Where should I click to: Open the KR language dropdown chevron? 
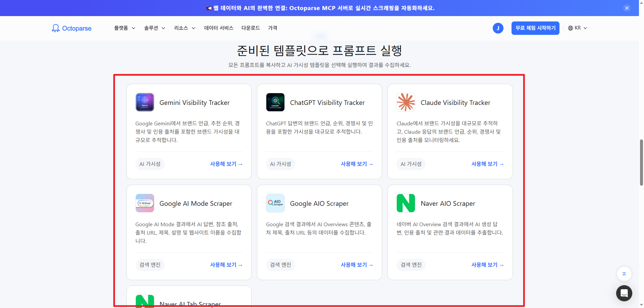[585, 28]
